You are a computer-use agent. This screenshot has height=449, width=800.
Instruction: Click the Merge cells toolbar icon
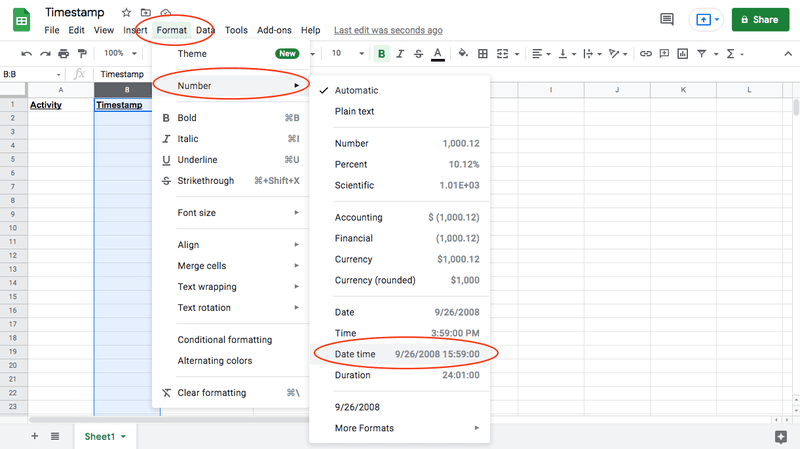(x=503, y=54)
